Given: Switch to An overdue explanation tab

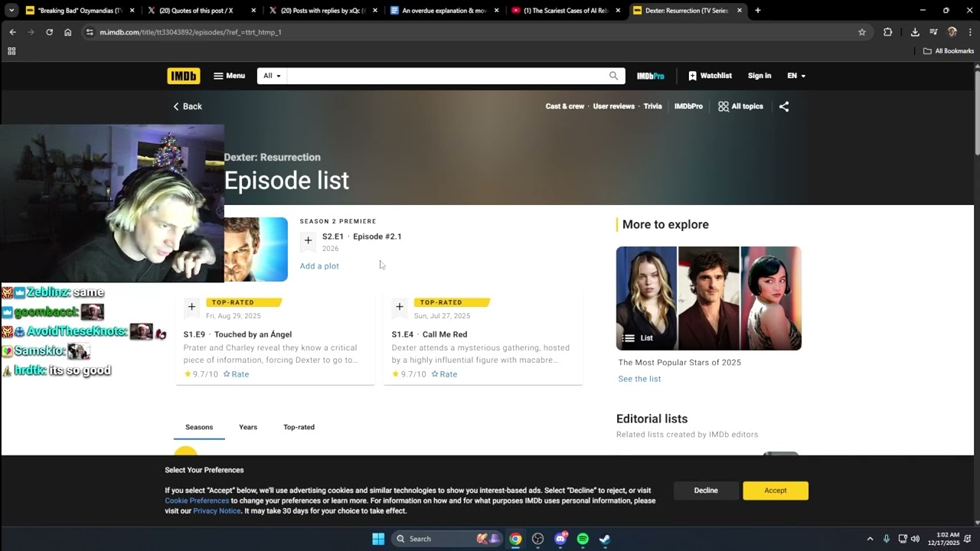Looking at the screenshot, I should 443,11.
